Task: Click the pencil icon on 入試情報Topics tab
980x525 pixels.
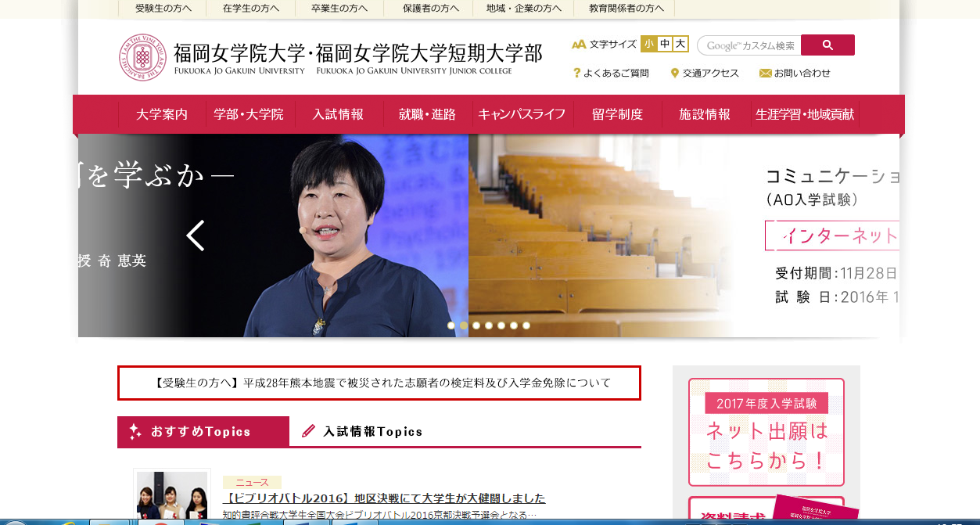Action: coord(309,431)
